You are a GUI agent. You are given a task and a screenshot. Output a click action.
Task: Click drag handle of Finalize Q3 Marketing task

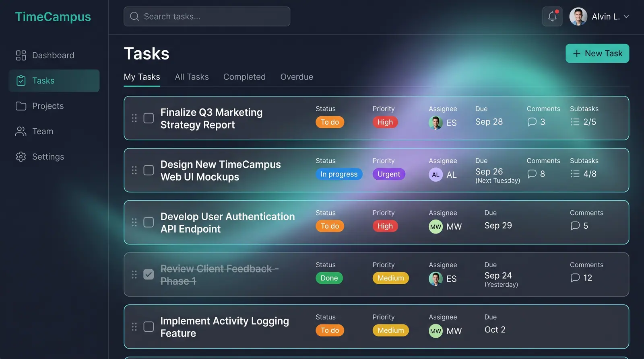(134, 118)
